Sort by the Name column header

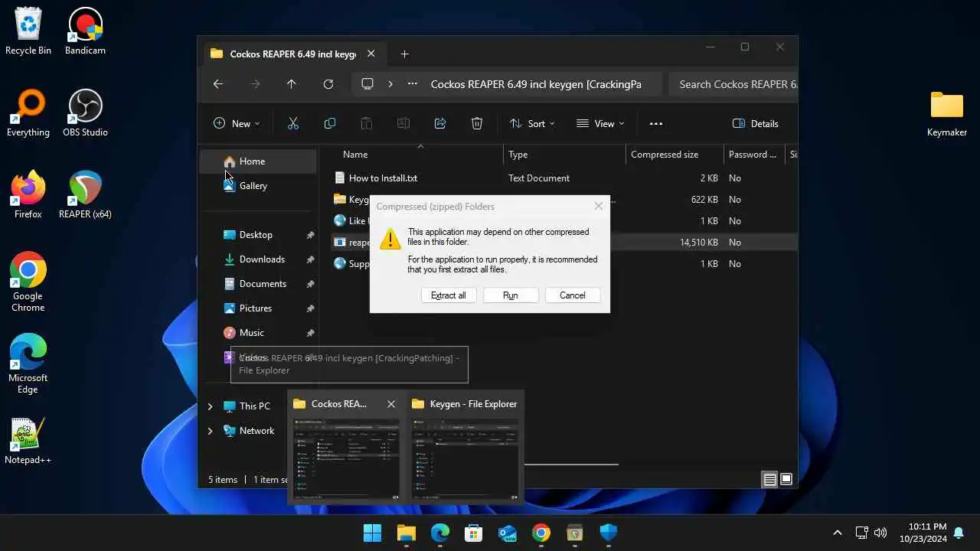(355, 155)
